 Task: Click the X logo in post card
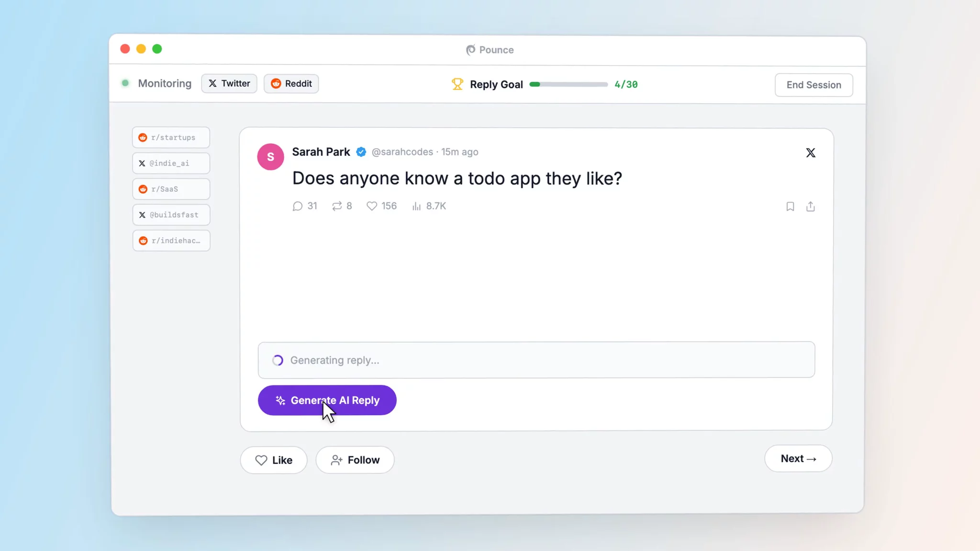pos(810,153)
